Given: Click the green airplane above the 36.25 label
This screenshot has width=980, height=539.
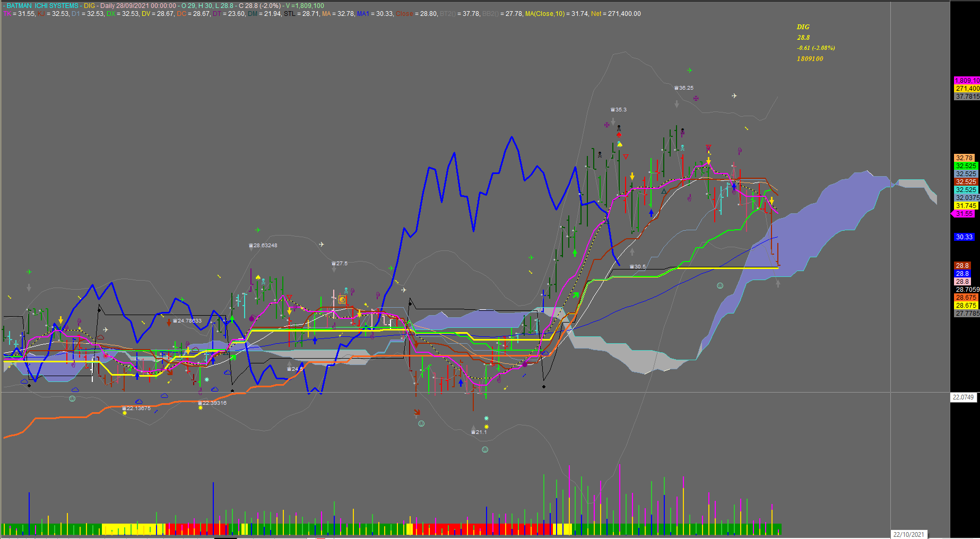Looking at the screenshot, I should (689, 70).
